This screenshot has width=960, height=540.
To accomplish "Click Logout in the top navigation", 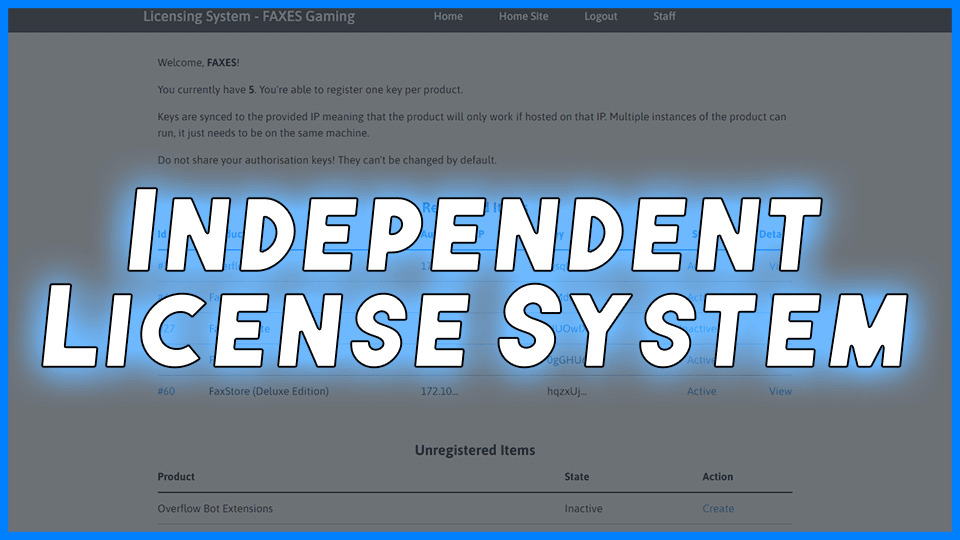I will click(601, 17).
